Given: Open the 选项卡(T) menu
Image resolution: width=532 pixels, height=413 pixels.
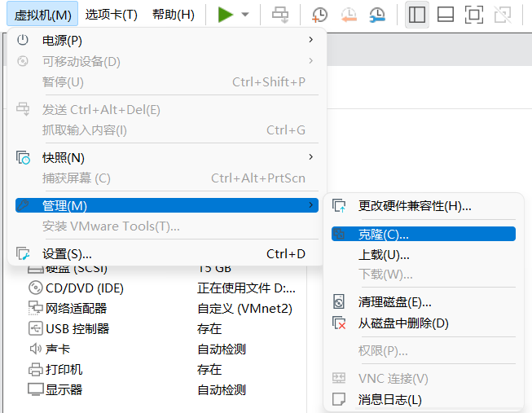Looking at the screenshot, I should [x=112, y=14].
